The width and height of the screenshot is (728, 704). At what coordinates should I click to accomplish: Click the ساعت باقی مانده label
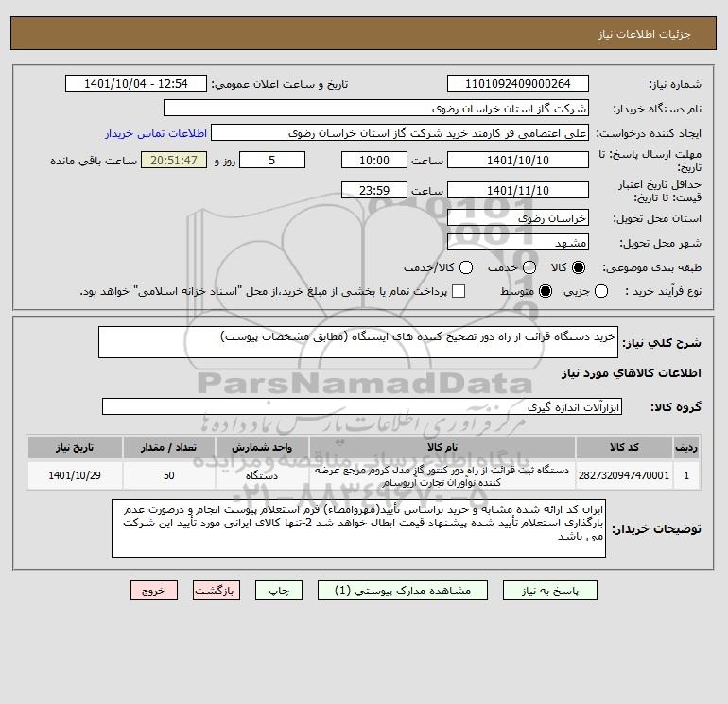coord(94,161)
